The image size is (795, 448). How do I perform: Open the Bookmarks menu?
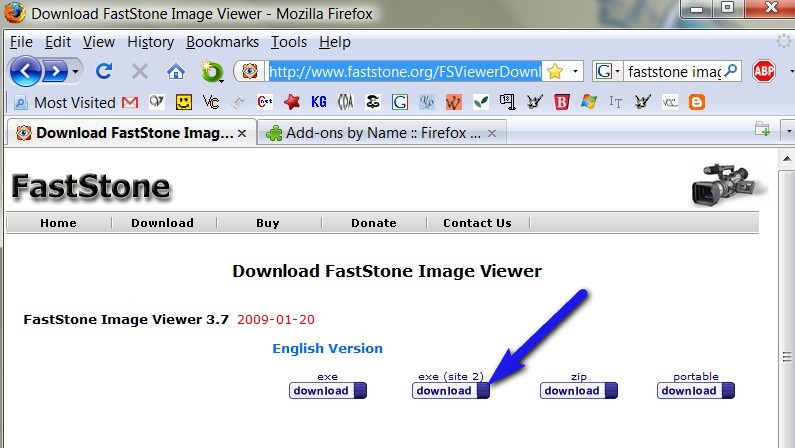pyautogui.click(x=222, y=42)
